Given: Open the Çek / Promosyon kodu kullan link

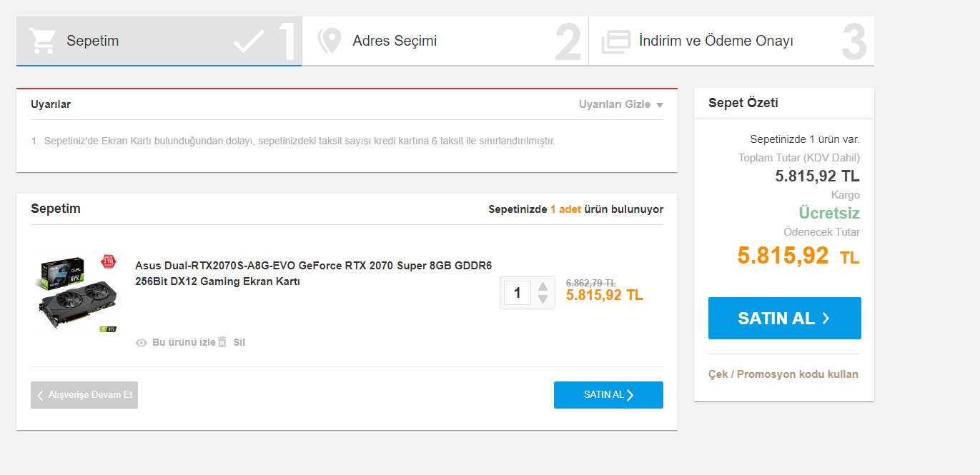Looking at the screenshot, I should [783, 374].
